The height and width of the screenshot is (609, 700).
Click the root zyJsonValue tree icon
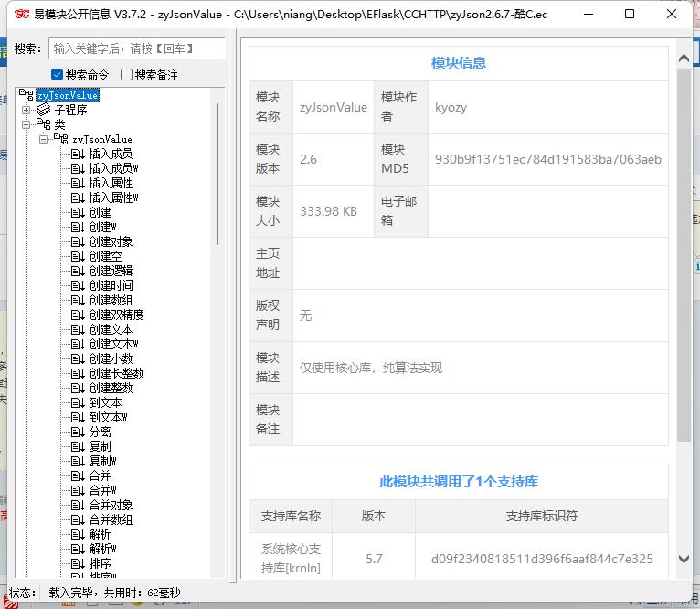pos(27,95)
